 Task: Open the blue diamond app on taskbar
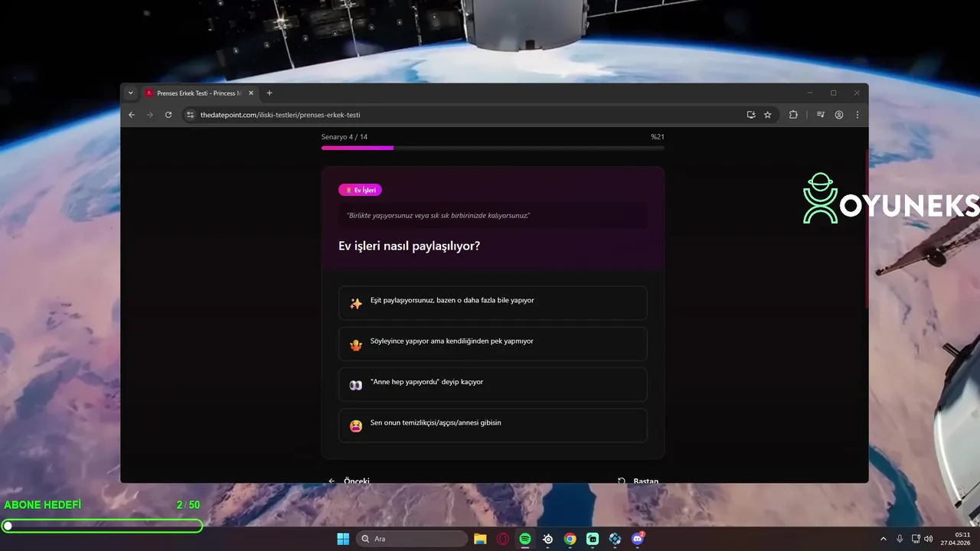tap(615, 539)
